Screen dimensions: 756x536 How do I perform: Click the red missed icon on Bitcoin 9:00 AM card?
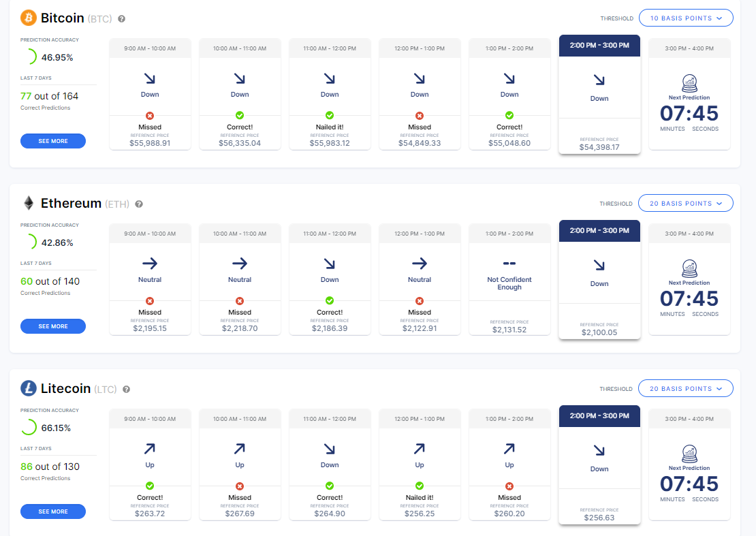point(150,116)
